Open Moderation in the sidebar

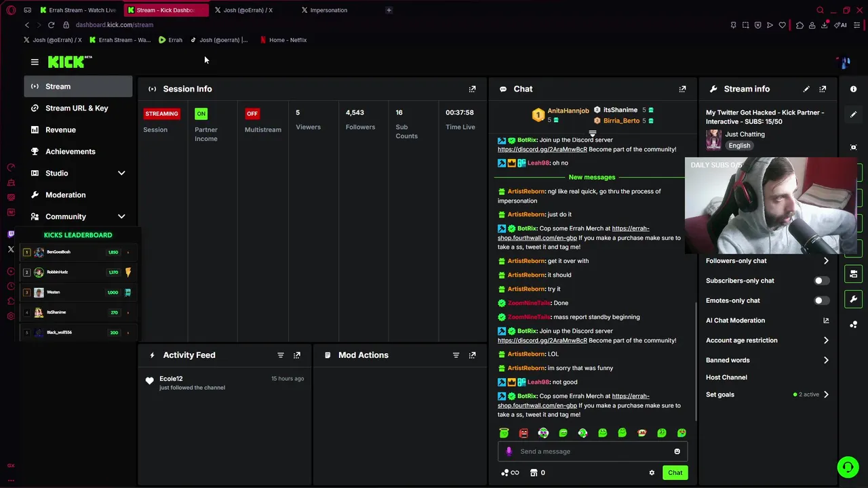pyautogui.click(x=78, y=195)
